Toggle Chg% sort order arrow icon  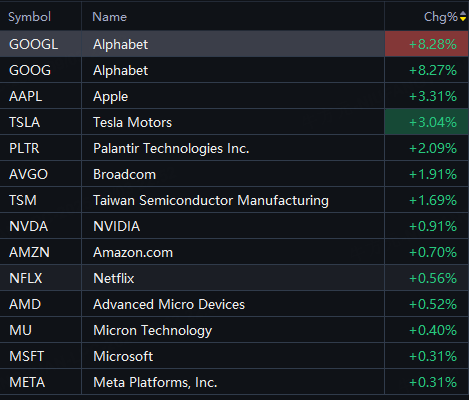pos(463,16)
